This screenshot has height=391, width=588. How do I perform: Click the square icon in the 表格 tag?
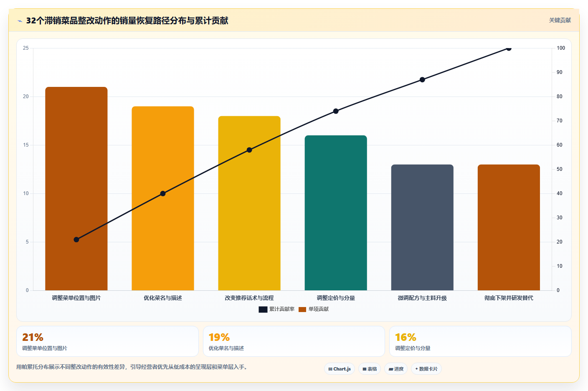point(365,369)
